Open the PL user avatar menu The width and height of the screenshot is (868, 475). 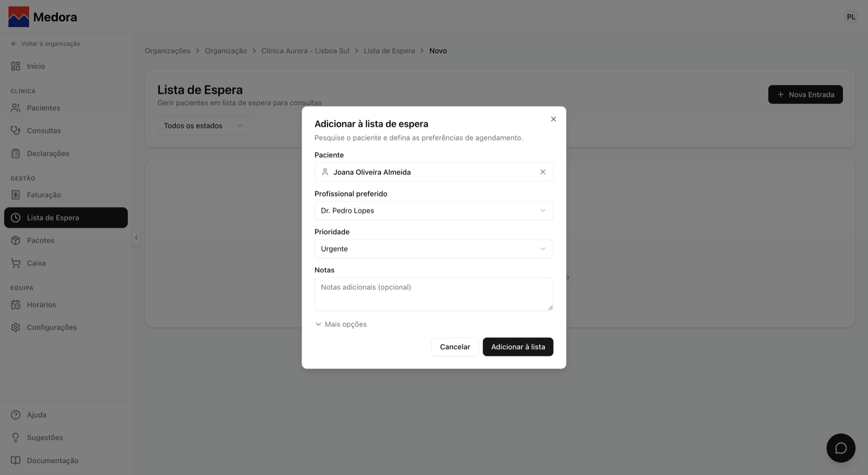click(851, 17)
